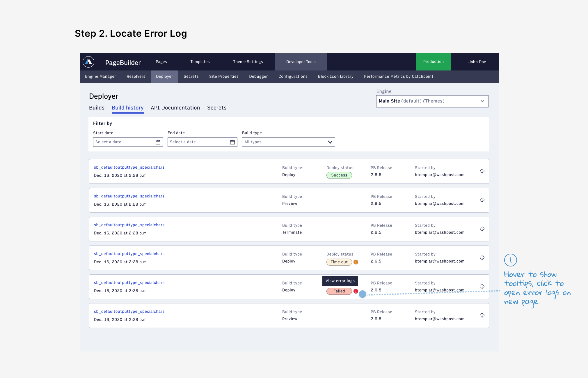This screenshot has height=378, width=588.
Task: Open the API Documentation tab
Action: click(175, 108)
